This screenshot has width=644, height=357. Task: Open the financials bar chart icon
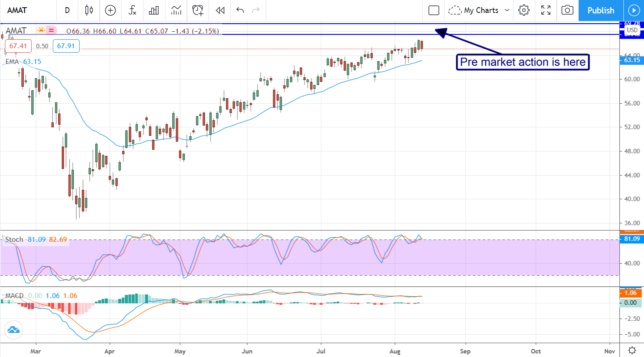point(154,10)
